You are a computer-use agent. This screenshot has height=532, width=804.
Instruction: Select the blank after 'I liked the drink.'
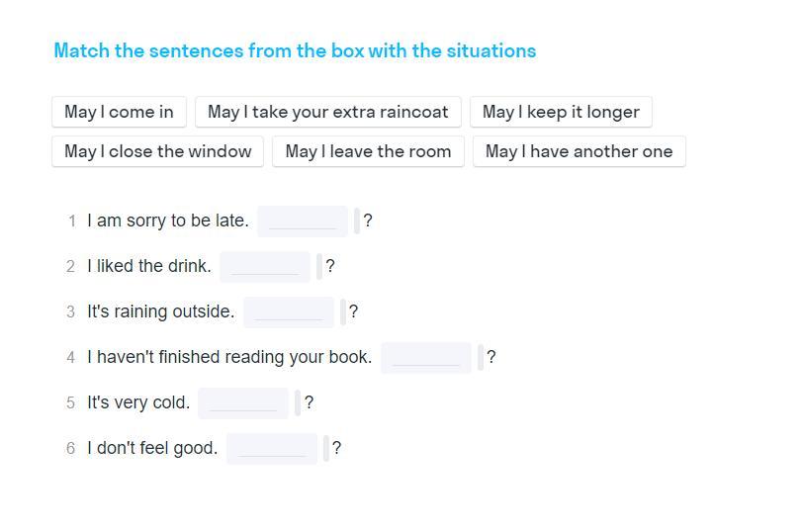[x=265, y=267]
